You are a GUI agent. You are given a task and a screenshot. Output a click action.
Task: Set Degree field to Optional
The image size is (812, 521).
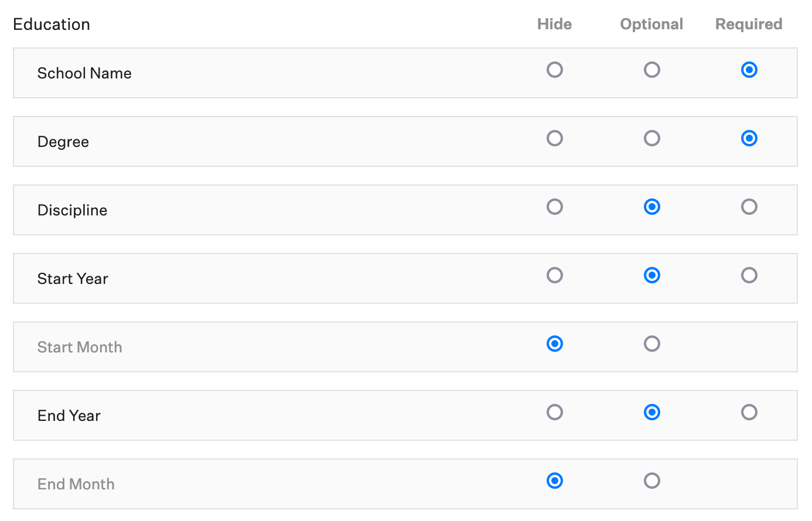tap(651, 138)
